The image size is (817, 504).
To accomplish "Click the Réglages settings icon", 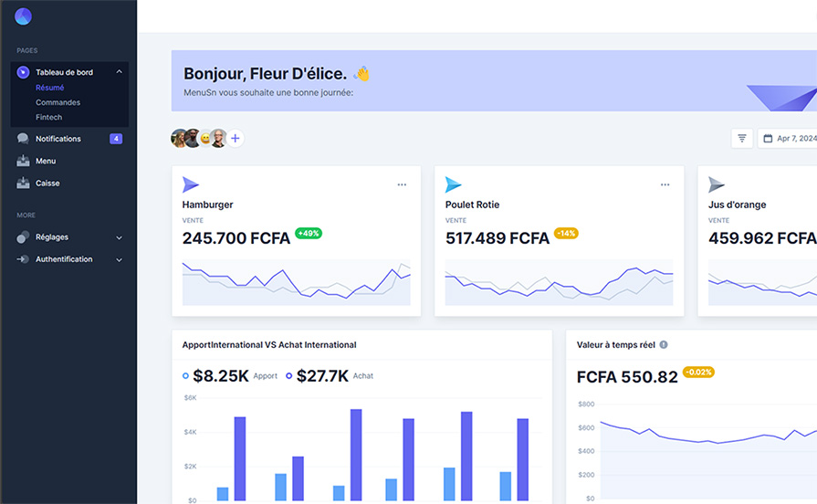I will (23, 237).
